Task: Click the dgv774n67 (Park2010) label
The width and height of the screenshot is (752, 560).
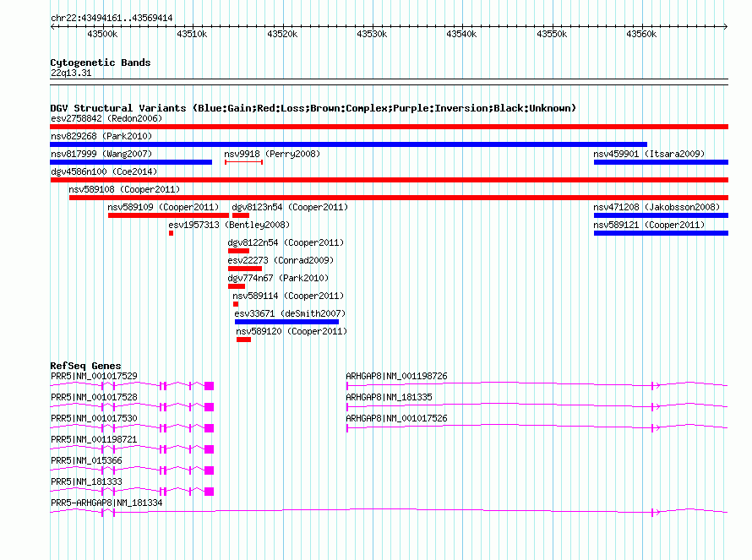Action: [x=278, y=278]
